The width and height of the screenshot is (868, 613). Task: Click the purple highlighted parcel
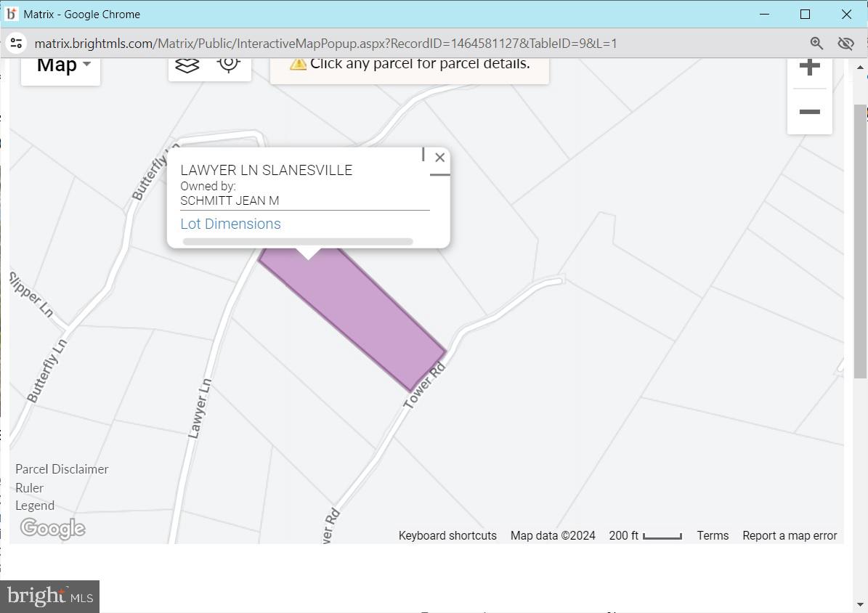tap(363, 312)
